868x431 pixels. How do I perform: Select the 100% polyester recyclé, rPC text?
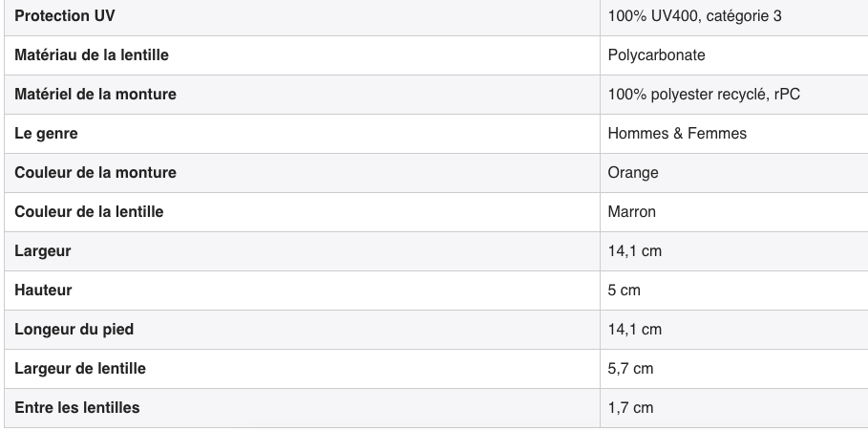(704, 95)
